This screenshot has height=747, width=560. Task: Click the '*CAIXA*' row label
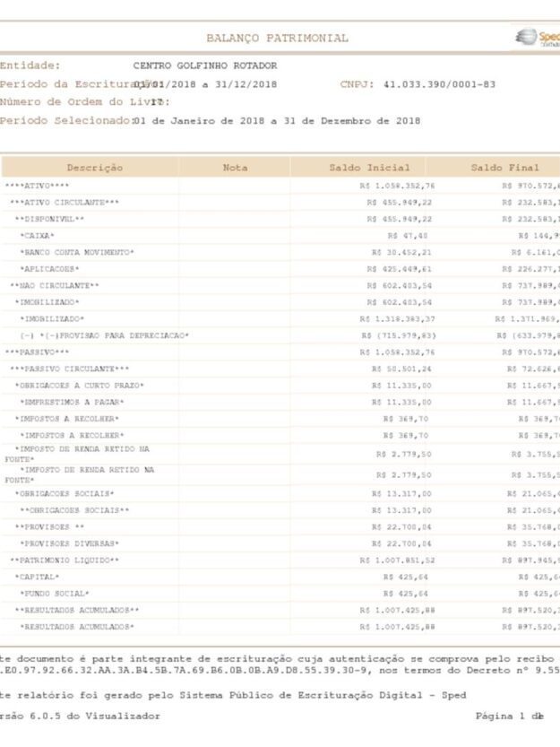pyautogui.click(x=37, y=236)
